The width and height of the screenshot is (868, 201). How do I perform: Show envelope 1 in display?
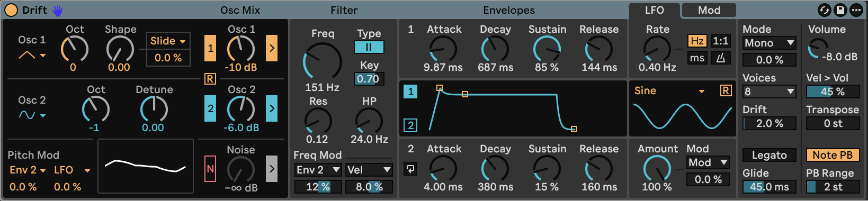pos(410,92)
